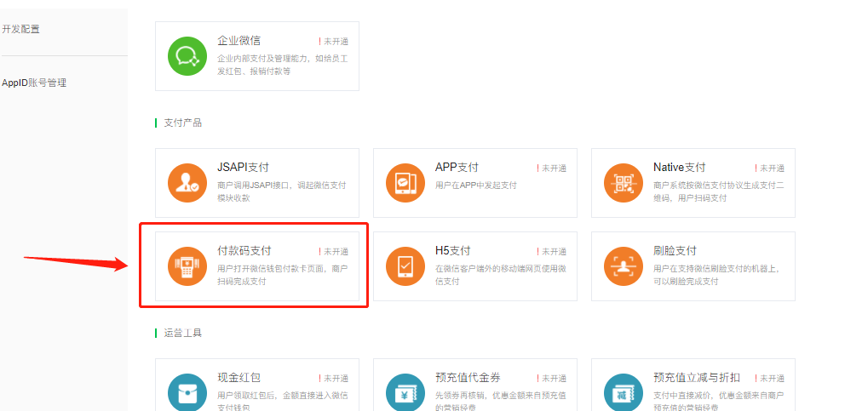Viewport: 868px width, 411px height.
Task: Click the 刷脸支付 face scan icon
Action: click(x=624, y=266)
